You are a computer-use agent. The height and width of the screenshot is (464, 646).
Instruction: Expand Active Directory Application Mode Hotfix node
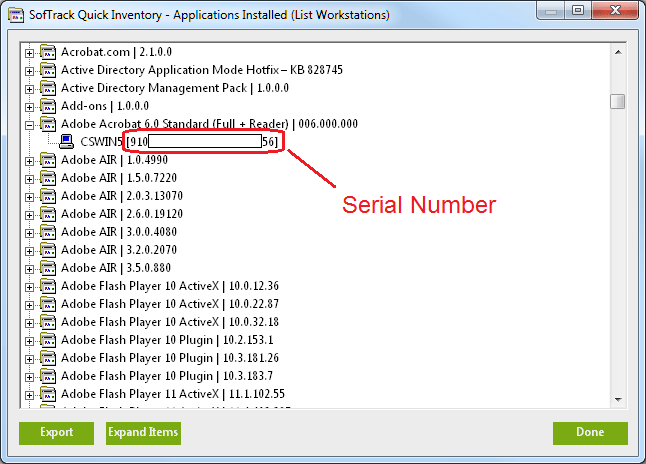pos(30,70)
